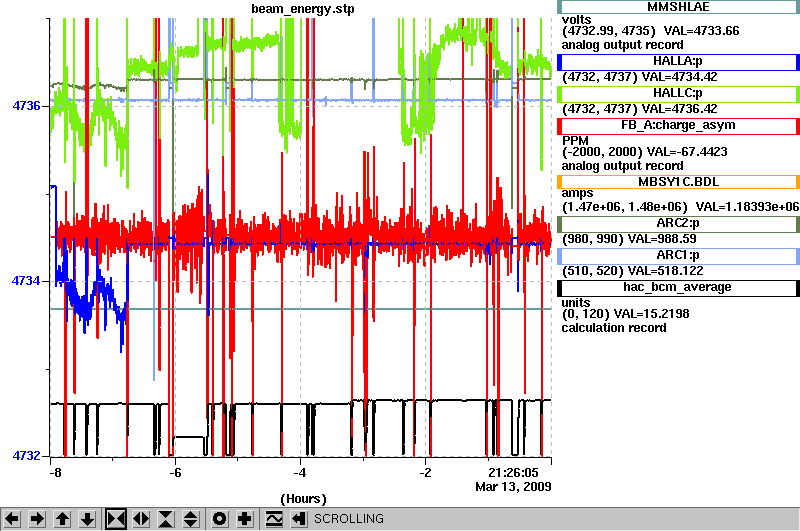
Task: Select the MMSHLAE curve legend entry
Action: tap(678, 7)
